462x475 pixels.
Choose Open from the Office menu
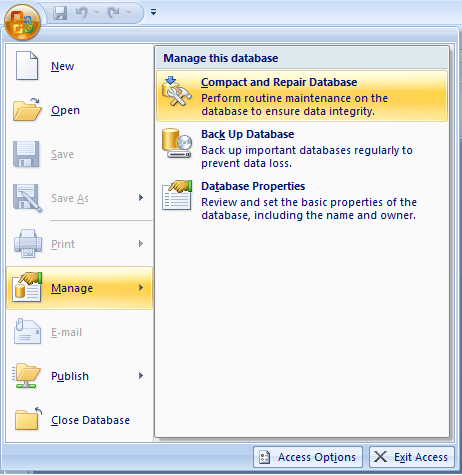[80, 110]
